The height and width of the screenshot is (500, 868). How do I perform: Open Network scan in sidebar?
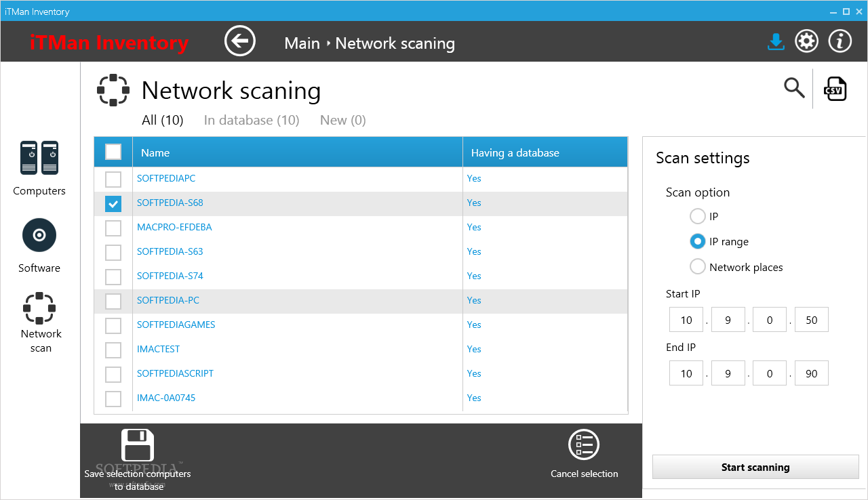pyautogui.click(x=41, y=323)
